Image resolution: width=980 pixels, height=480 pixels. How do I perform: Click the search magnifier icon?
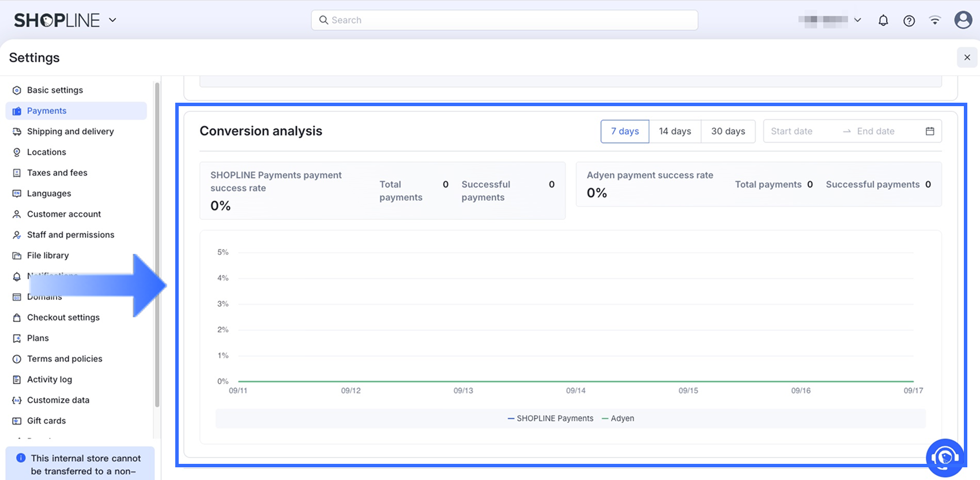point(323,20)
